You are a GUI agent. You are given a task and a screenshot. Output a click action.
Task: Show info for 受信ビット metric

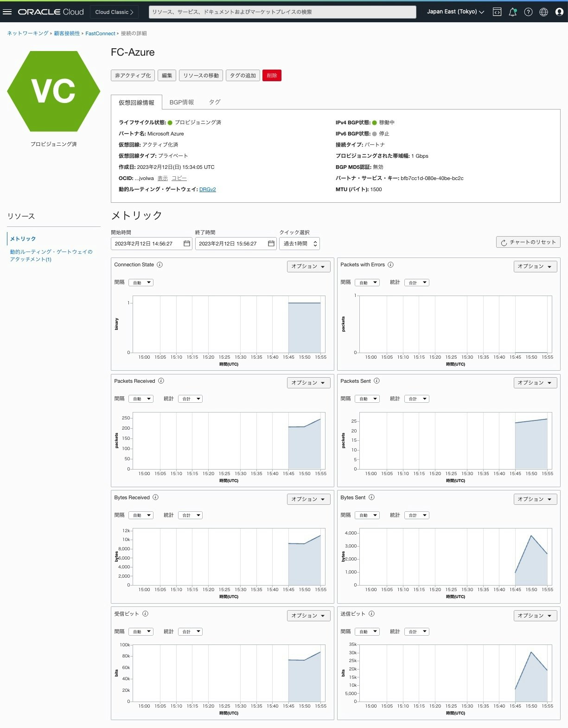[145, 613]
